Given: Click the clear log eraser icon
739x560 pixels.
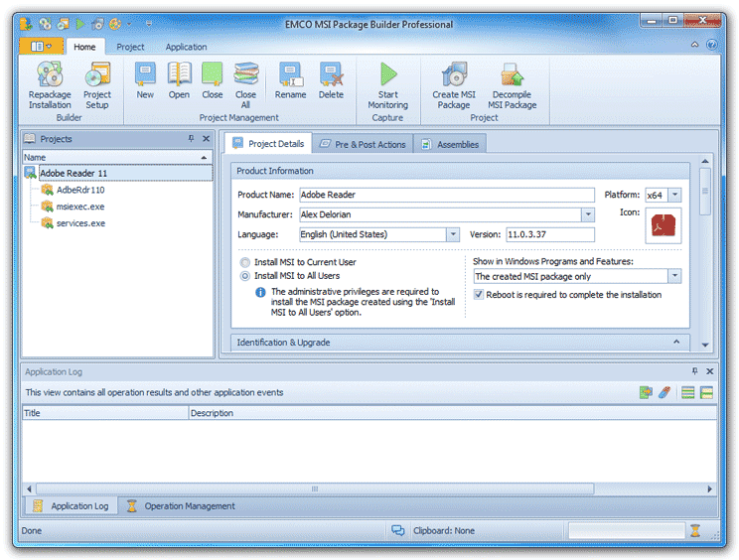Looking at the screenshot, I should click(x=665, y=392).
